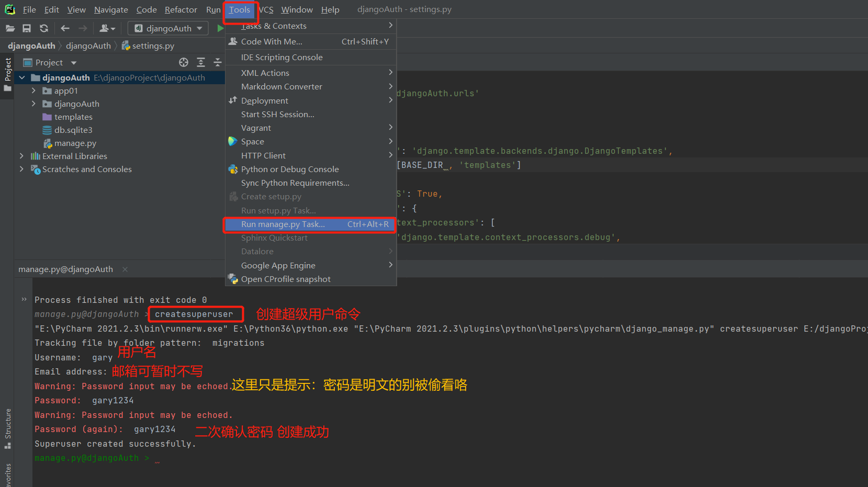Click the double-chevron icon in the console gutter
This screenshot has height=487, width=868.
pyautogui.click(x=24, y=299)
